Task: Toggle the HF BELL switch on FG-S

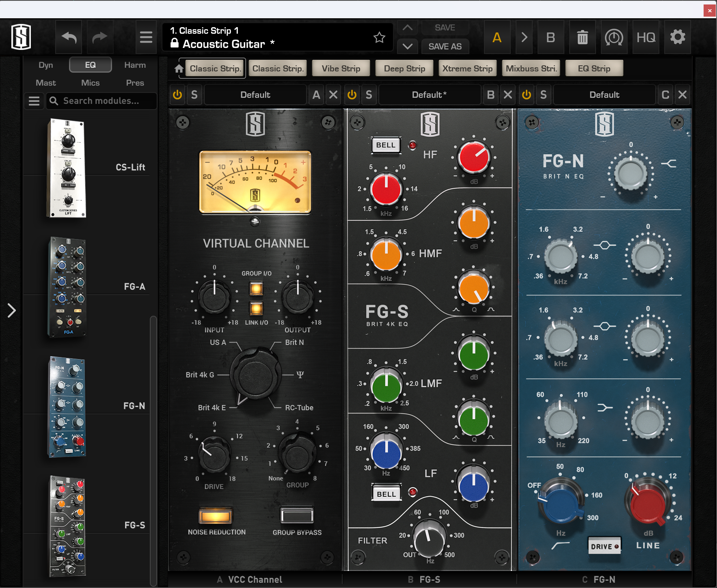Action: tap(386, 145)
